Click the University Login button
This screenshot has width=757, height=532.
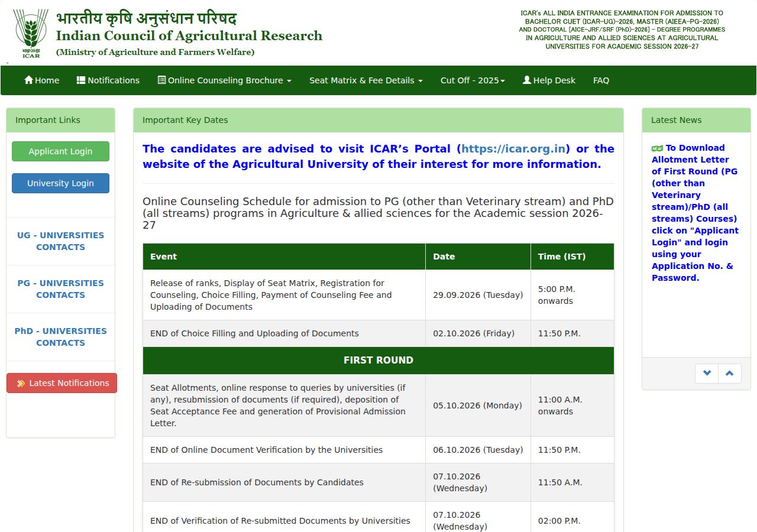coord(60,183)
